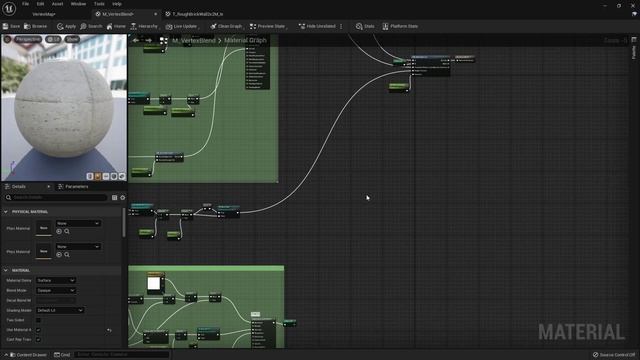Browse to Phys Material in Content Browser
Screen dimensions: 640x360
point(67,231)
